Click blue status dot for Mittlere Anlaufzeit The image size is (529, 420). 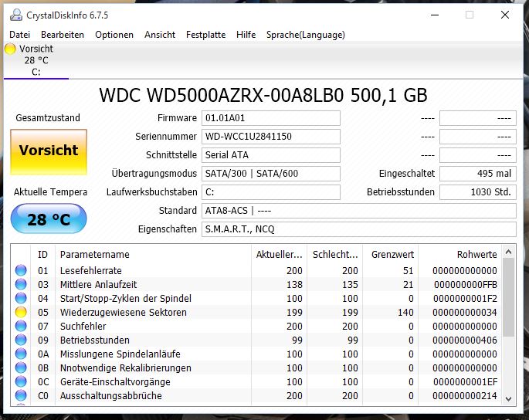21,284
